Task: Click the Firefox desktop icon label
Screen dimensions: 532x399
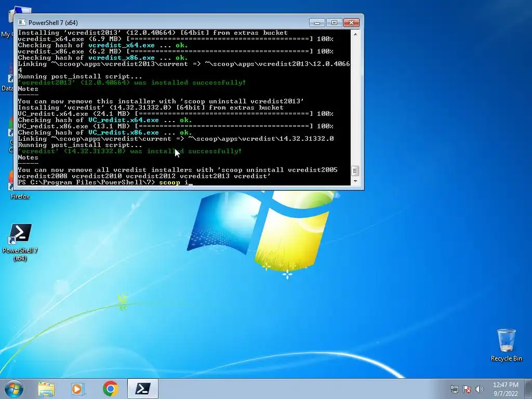Action: (20, 196)
